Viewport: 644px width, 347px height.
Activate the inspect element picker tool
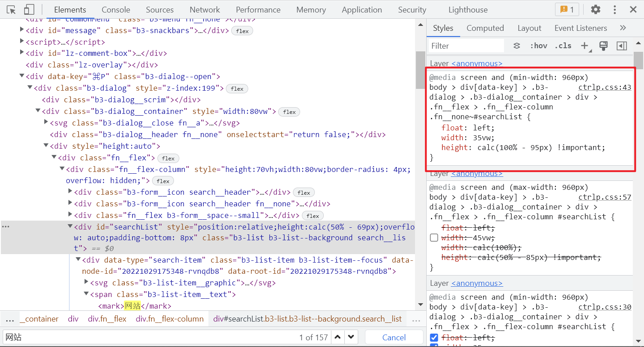pos(11,9)
